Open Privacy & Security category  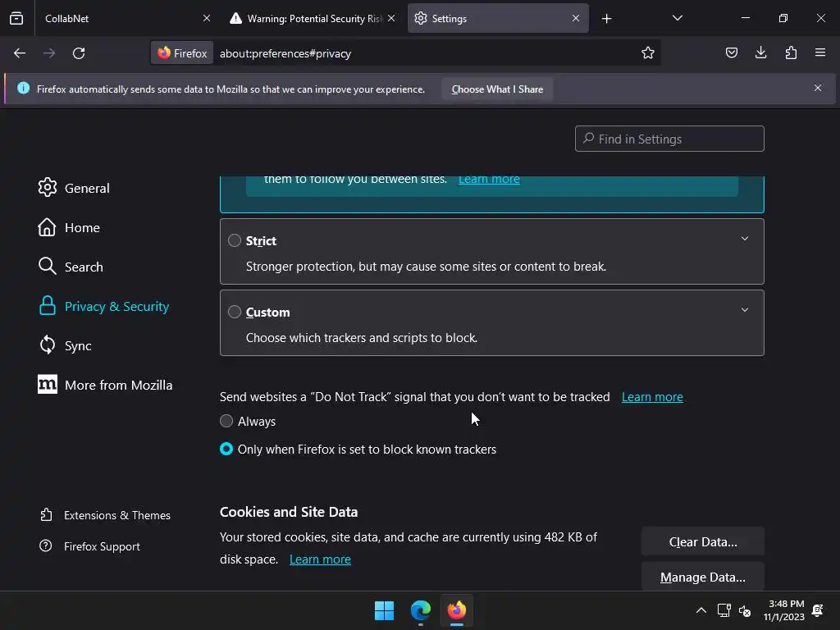[x=104, y=307]
